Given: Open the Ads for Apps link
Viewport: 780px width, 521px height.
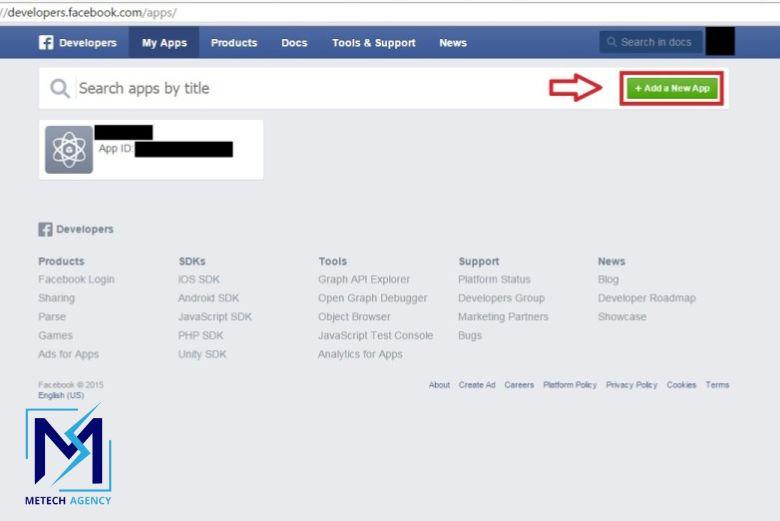Looking at the screenshot, I should (68, 354).
